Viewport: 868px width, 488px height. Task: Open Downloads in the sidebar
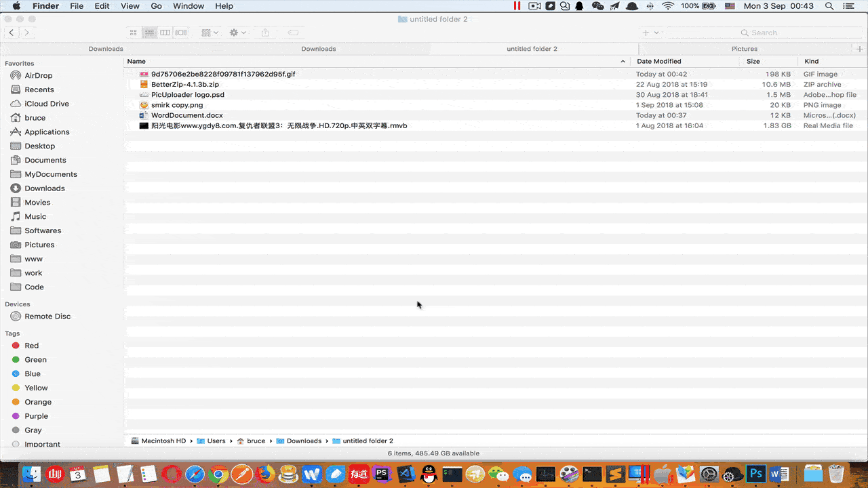[x=44, y=188]
